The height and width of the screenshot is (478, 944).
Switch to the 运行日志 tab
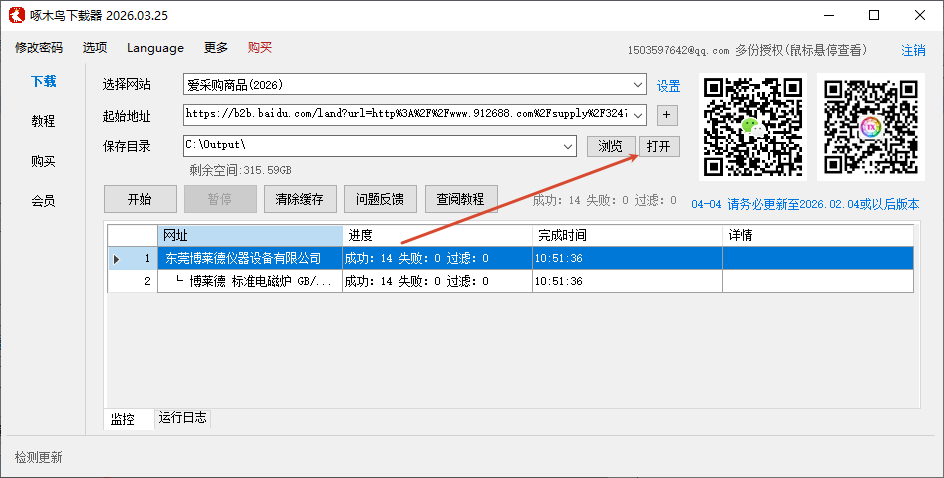click(x=182, y=418)
